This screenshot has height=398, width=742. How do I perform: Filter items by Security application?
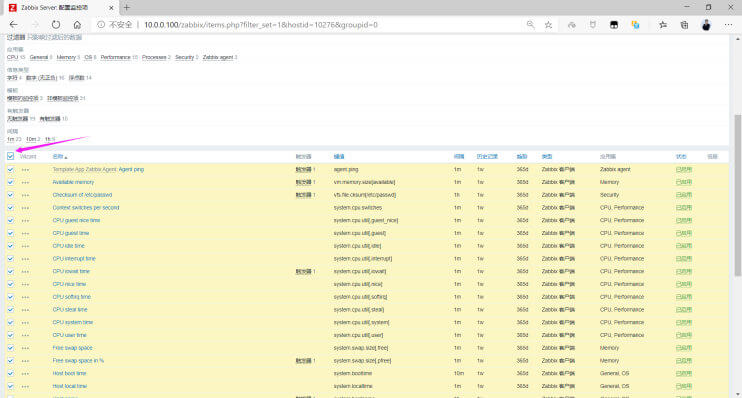[x=185, y=57]
